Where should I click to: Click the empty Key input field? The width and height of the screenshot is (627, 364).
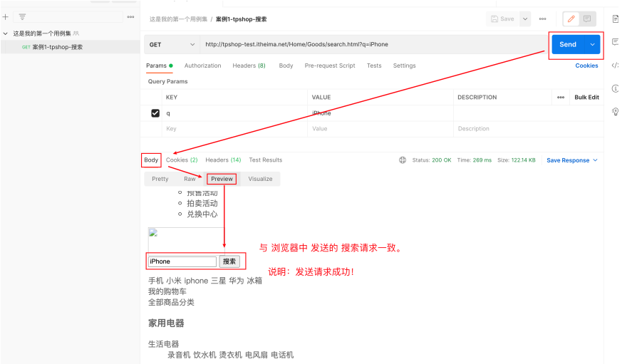click(x=234, y=129)
